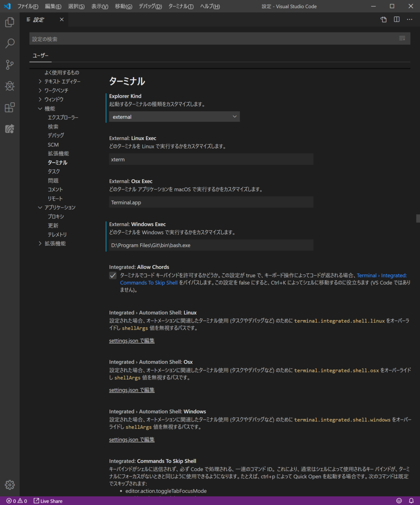The image size is (420, 505).
Task: Expand ウィンドウ tree section
Action: [x=40, y=99]
